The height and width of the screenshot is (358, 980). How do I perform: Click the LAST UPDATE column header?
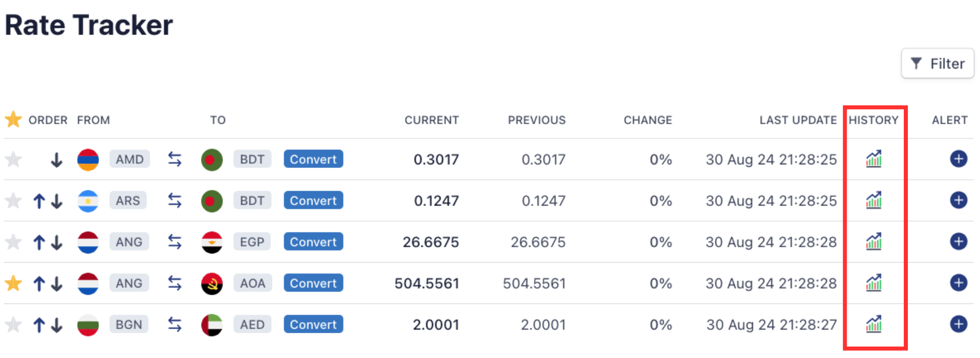coord(798,120)
